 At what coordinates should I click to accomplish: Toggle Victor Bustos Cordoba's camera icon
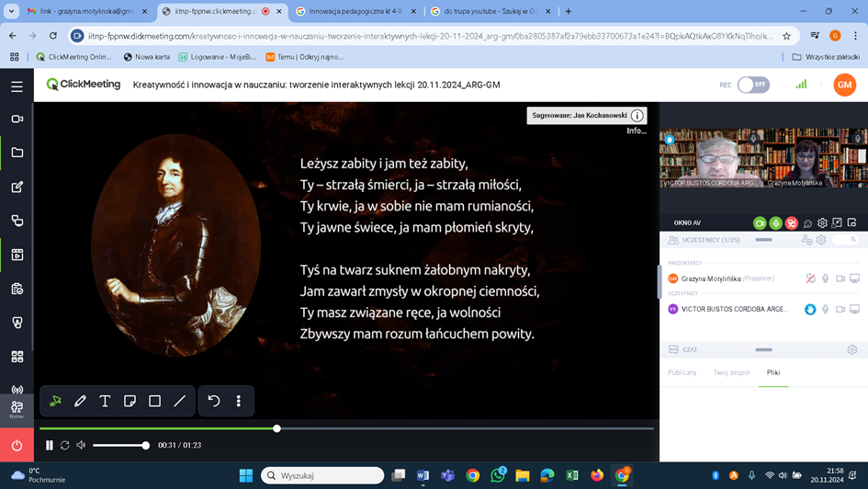(840, 309)
